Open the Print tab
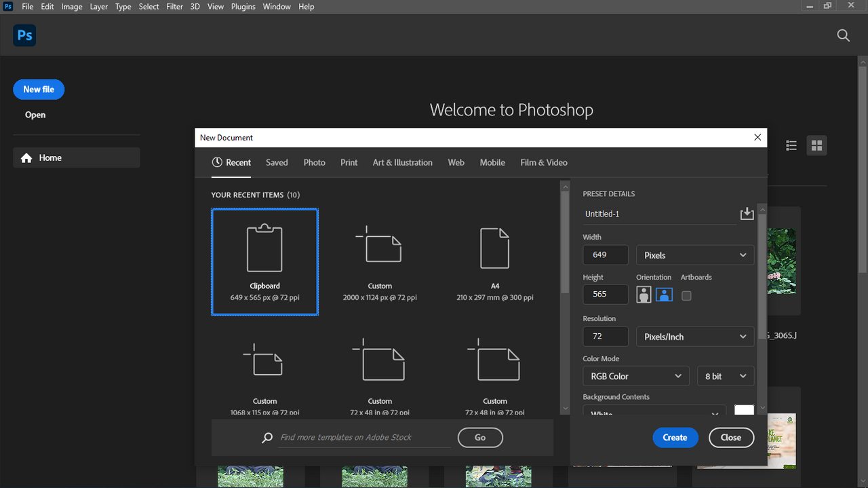 pyautogui.click(x=349, y=162)
